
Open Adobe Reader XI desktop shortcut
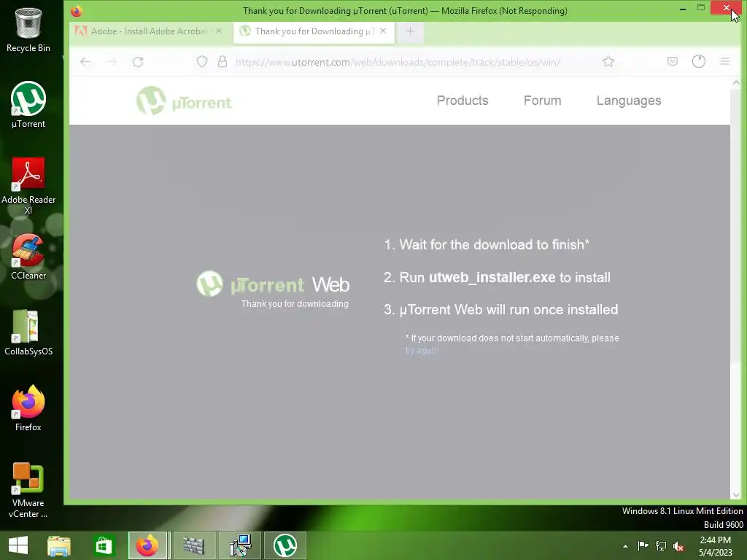28,186
